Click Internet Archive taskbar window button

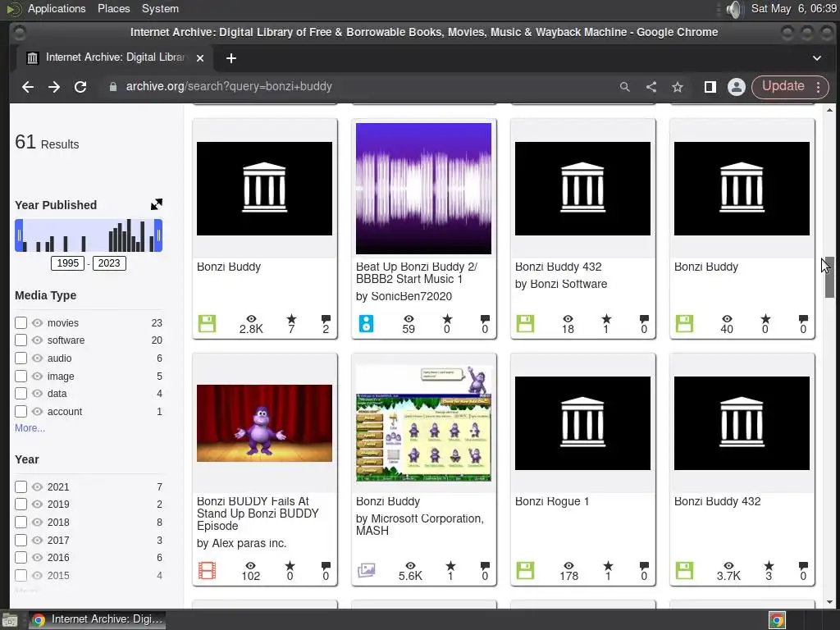[97, 620]
